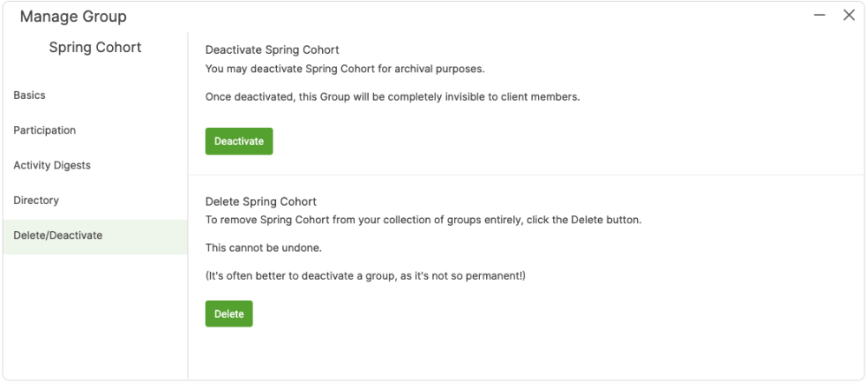Click the Manage Group window title
868x383 pixels.
[x=73, y=17]
